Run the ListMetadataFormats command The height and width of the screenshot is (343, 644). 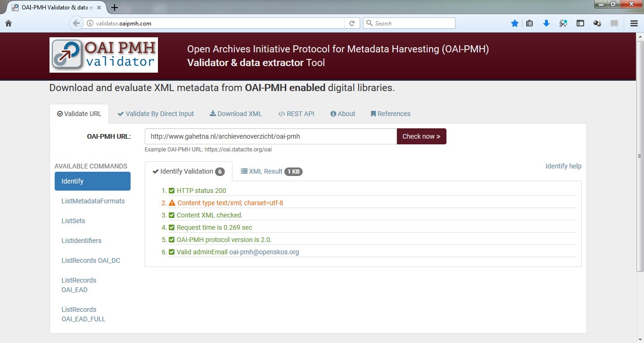click(93, 201)
